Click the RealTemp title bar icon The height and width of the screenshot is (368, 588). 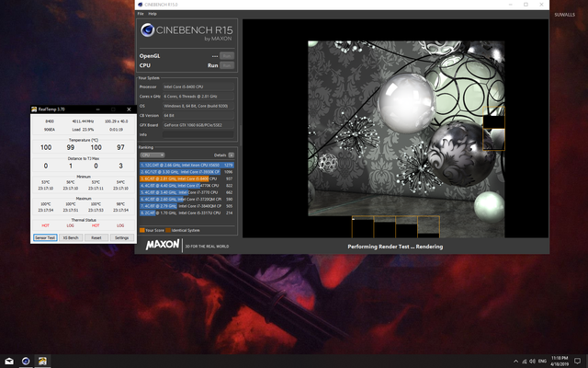click(34, 109)
